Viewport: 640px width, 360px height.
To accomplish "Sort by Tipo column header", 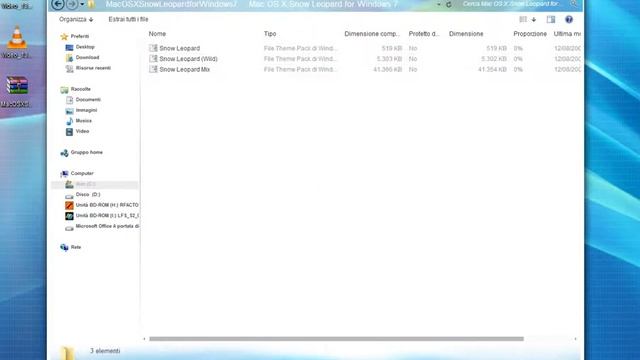I will 270,34.
